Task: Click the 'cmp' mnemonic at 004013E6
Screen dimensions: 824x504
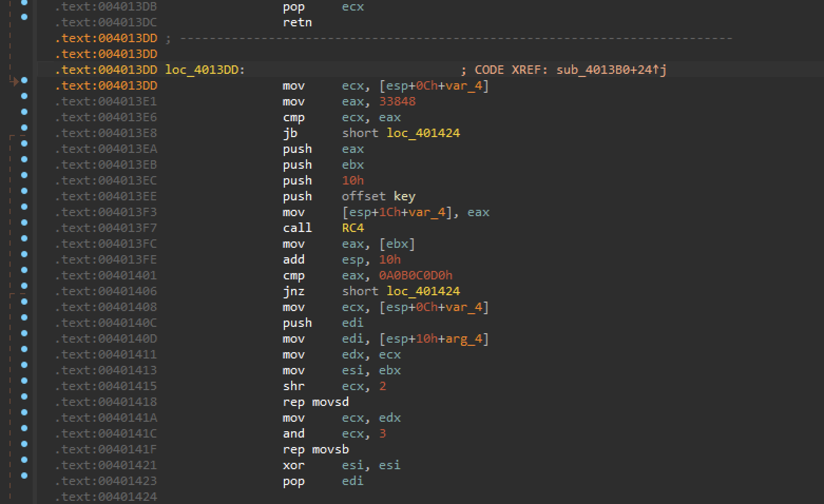Action: [x=294, y=118]
